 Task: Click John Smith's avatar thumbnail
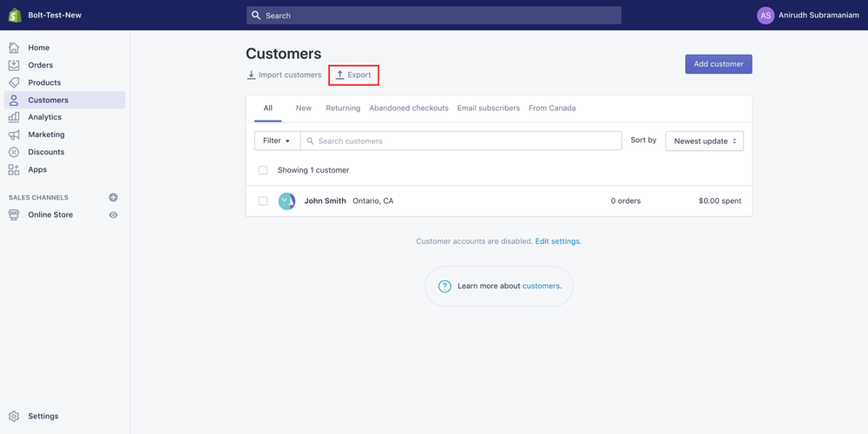pos(286,201)
